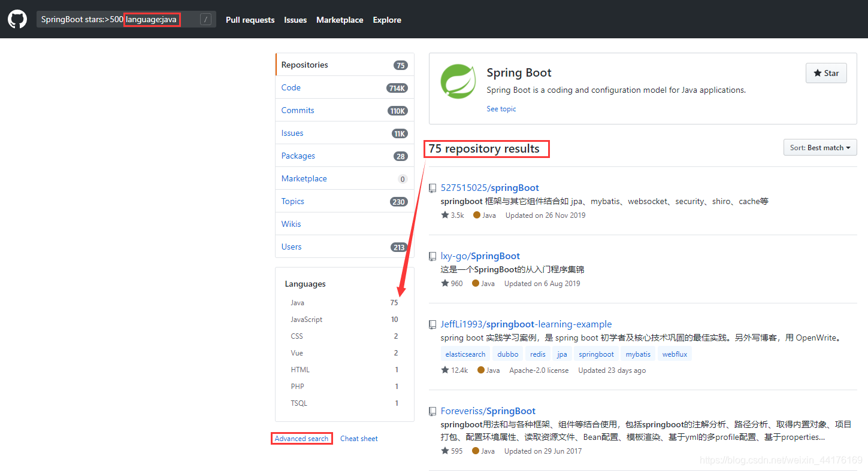
Task: Click the springboot topic tag
Action: click(597, 354)
